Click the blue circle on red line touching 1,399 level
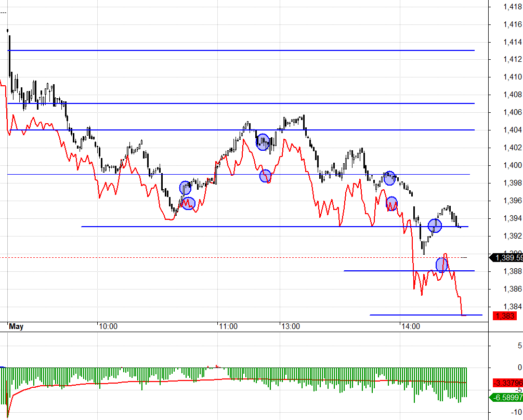Image resolution: width=523 pixels, height=420 pixels. click(265, 176)
